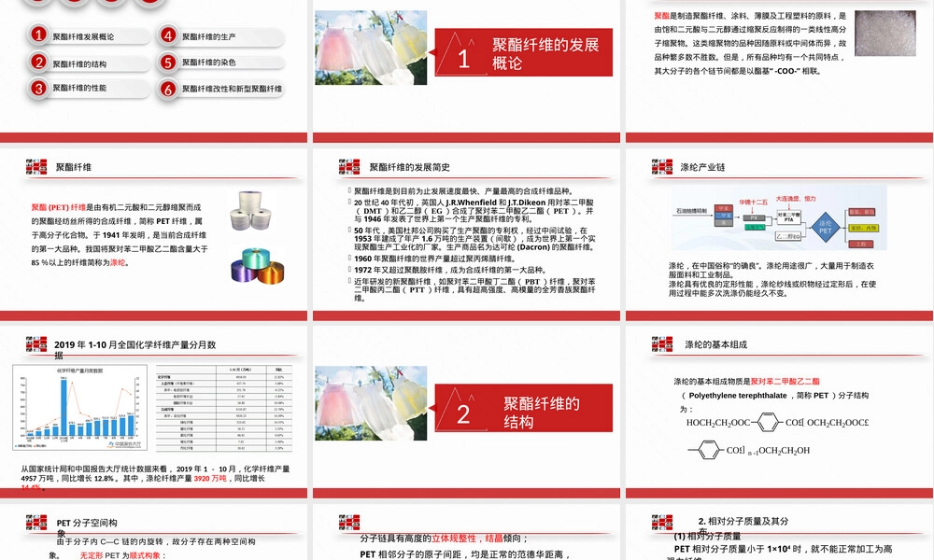Screen dimensions: 934x560
Task: Click the text Polyethylene terephthalate
Action: click(x=738, y=395)
